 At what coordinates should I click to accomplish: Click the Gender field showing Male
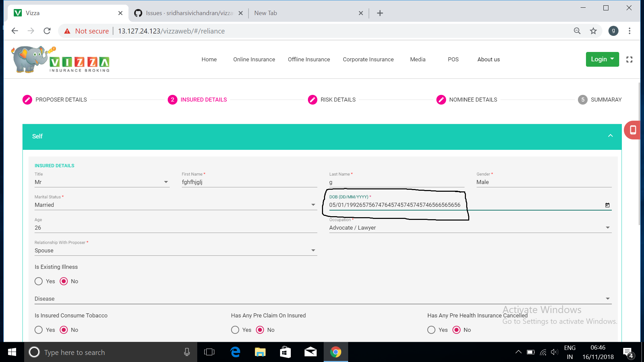tap(544, 182)
